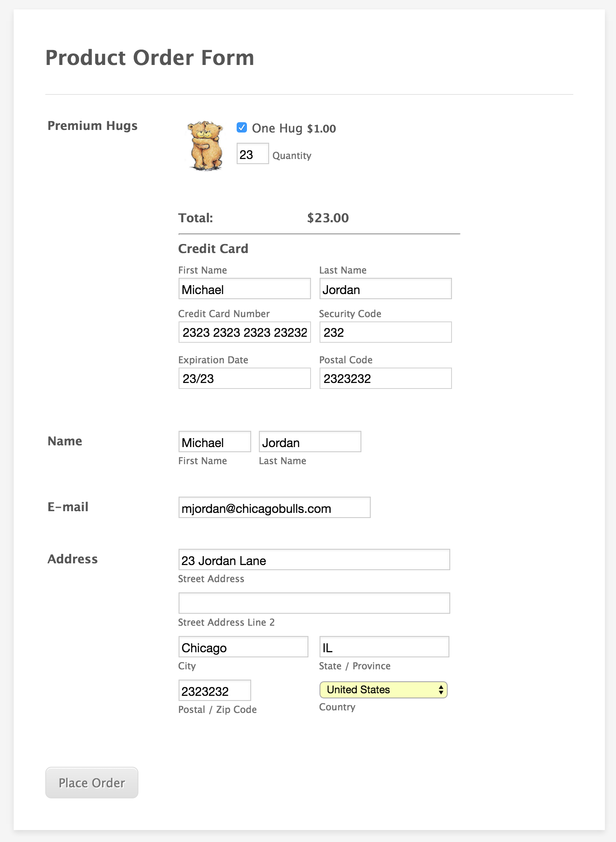
Task: Click the Quantity input field
Action: coord(252,154)
